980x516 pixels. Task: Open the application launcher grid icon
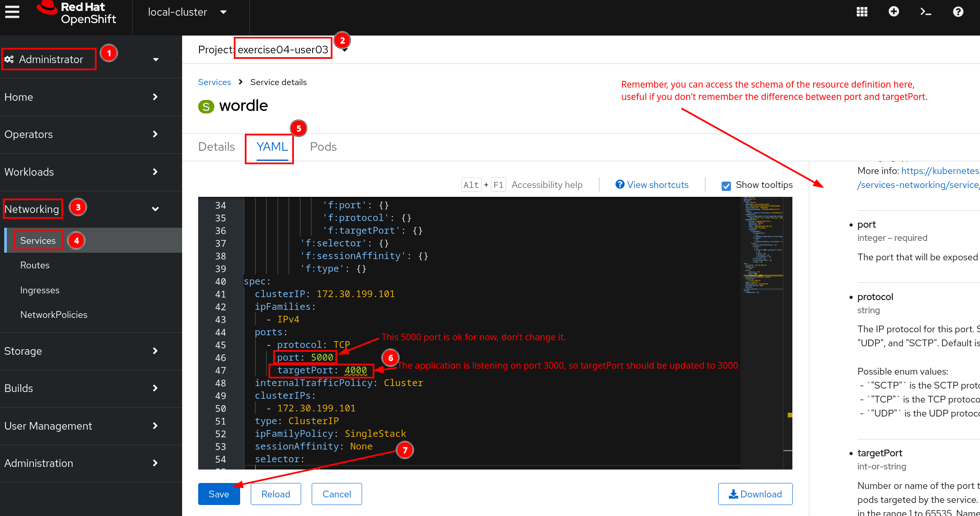(x=862, y=12)
